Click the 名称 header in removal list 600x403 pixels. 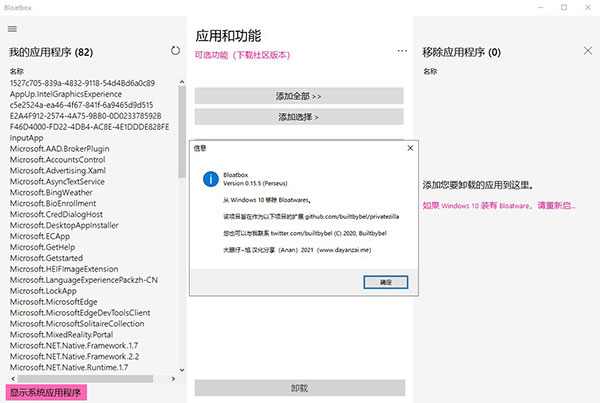(430, 71)
